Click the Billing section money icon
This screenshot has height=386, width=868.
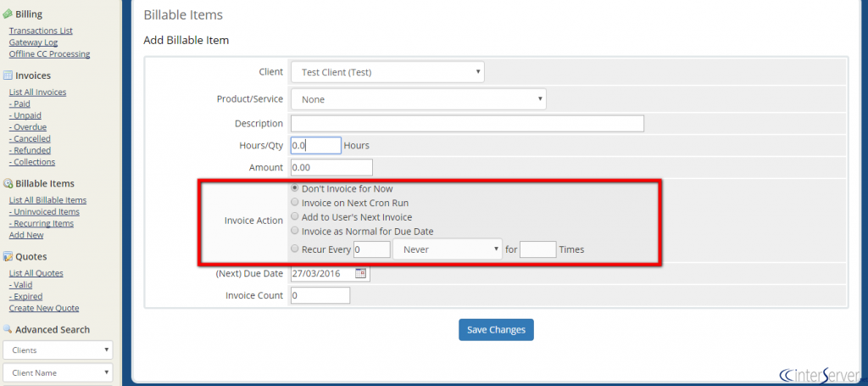[x=8, y=14]
